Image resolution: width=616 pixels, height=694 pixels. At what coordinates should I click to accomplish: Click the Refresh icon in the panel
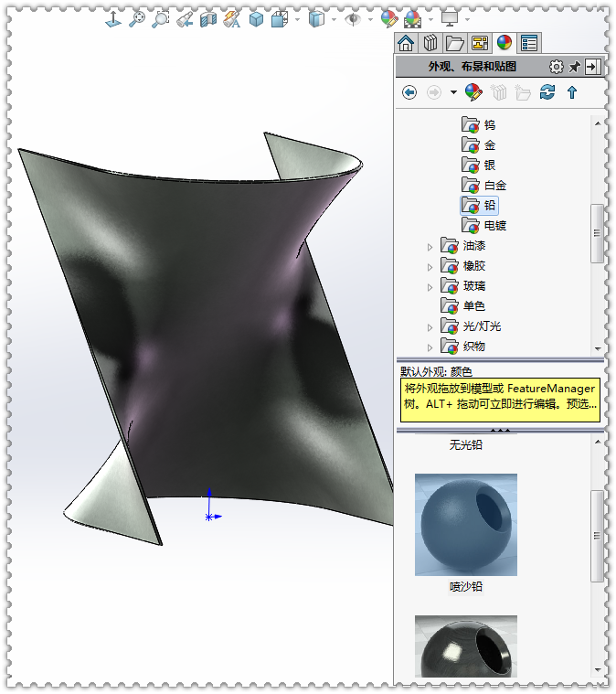click(547, 92)
